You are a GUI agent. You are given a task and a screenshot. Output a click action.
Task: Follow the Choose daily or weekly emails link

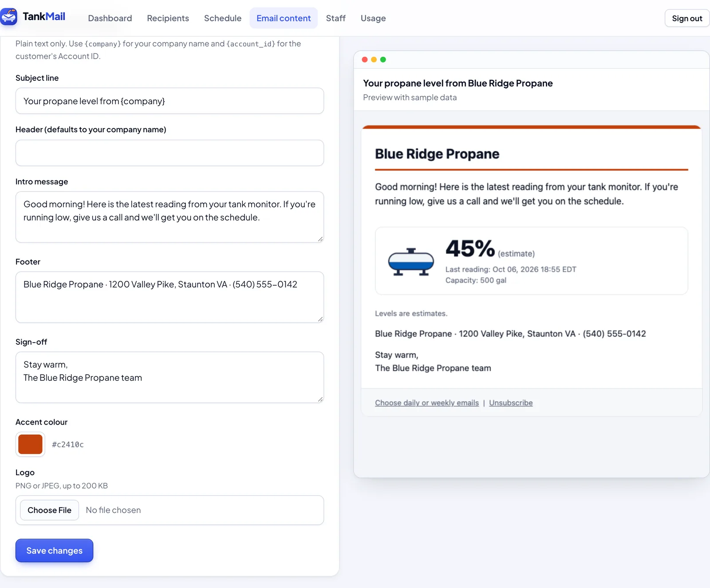[x=427, y=403]
